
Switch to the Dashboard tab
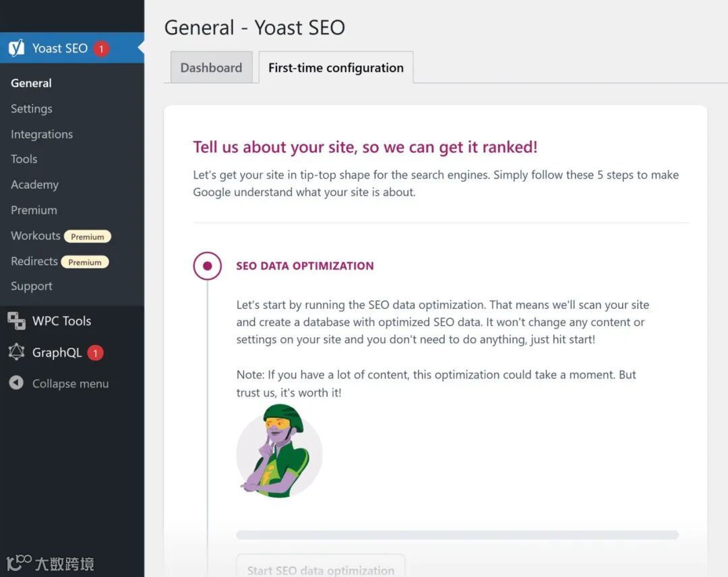click(211, 68)
